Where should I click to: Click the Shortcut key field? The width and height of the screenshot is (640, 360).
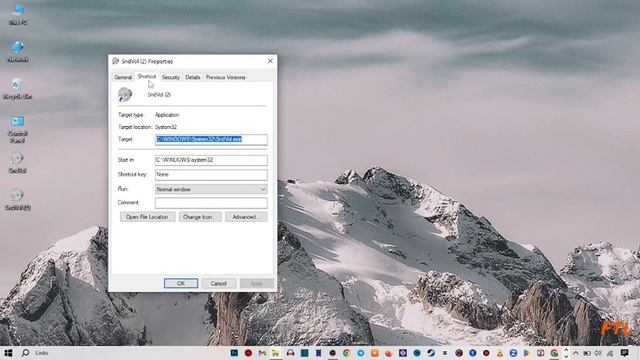211,175
